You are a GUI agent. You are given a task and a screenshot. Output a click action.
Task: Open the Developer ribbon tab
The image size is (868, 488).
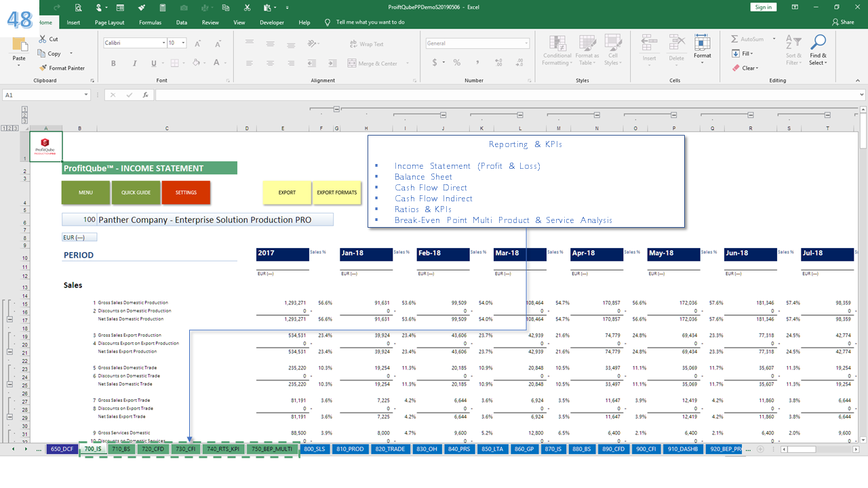point(272,22)
